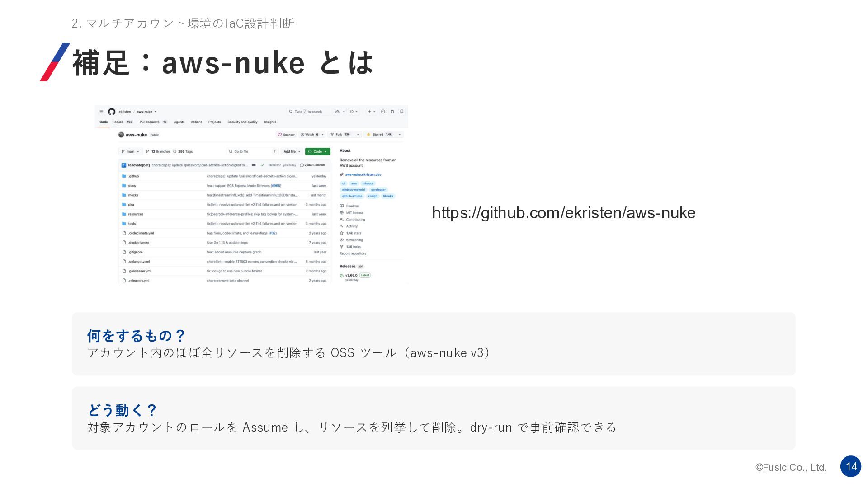The image size is (868, 488).
Task: Click the commit status green checkmark
Action: (262, 165)
